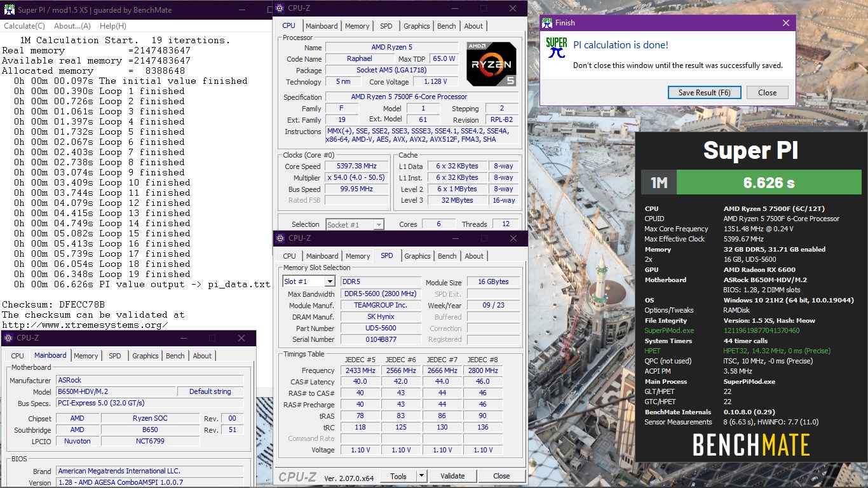The height and width of the screenshot is (488, 868).
Task: Click the Core Speed value field
Action: 356,166
